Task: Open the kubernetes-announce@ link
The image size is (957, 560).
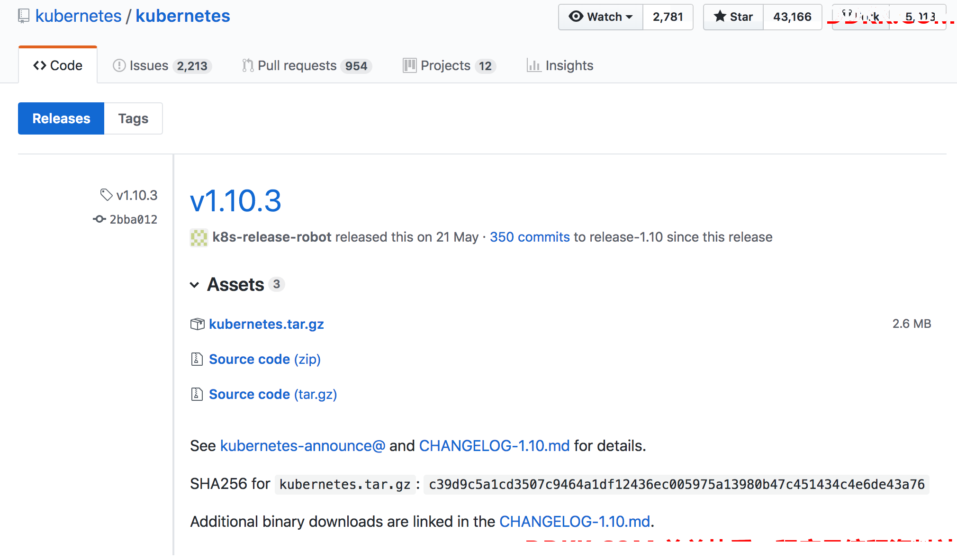Action: (x=303, y=446)
